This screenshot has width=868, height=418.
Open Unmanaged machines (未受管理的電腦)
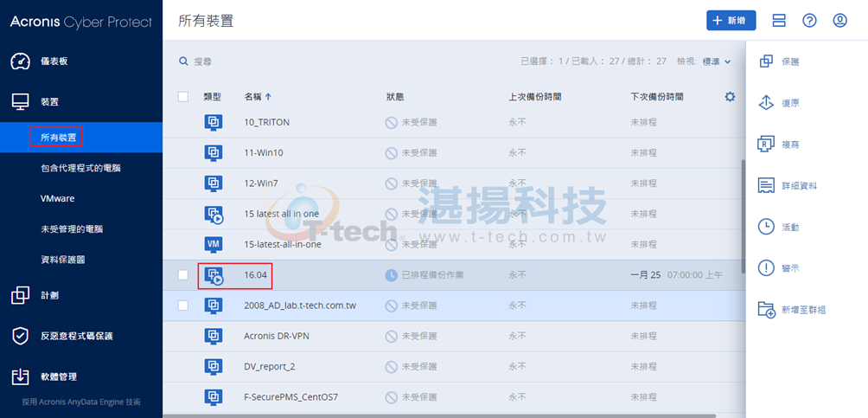[72, 229]
